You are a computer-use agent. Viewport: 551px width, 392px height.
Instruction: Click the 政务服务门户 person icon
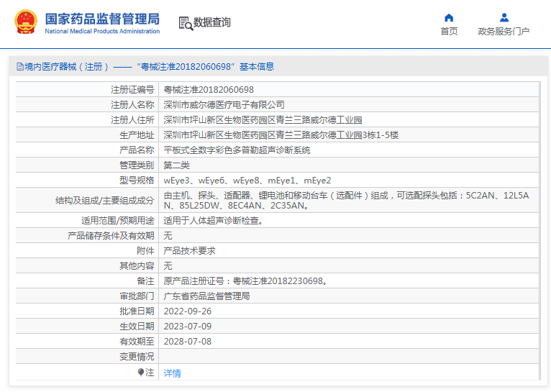(504, 17)
